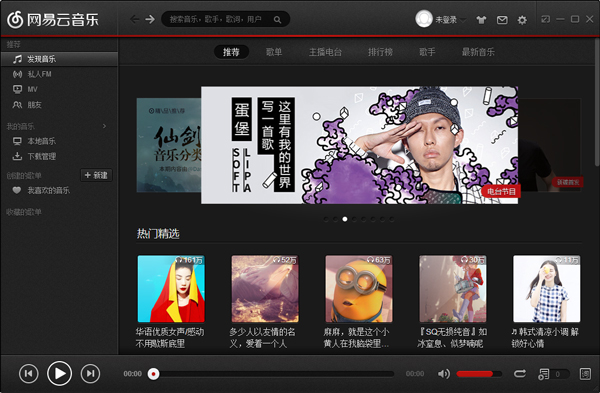Open the 韩式清凉小调 playlist cover

pos(546,289)
